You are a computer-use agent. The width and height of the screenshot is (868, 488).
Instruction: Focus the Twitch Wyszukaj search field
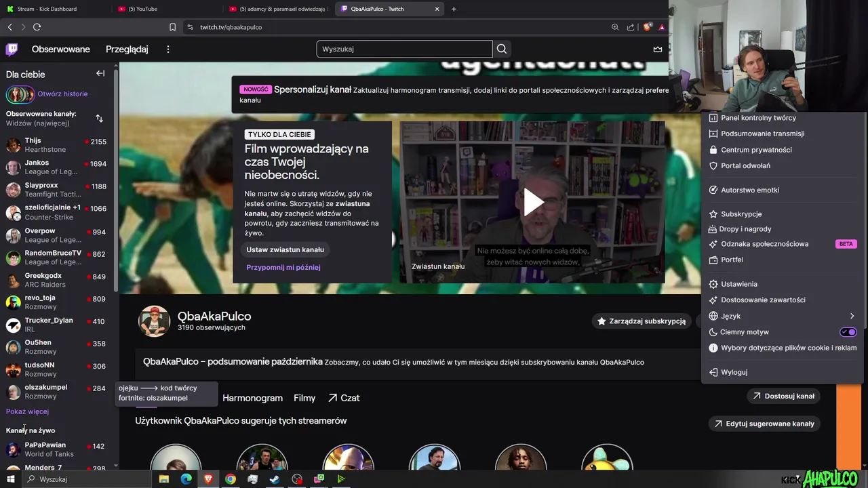click(x=404, y=49)
